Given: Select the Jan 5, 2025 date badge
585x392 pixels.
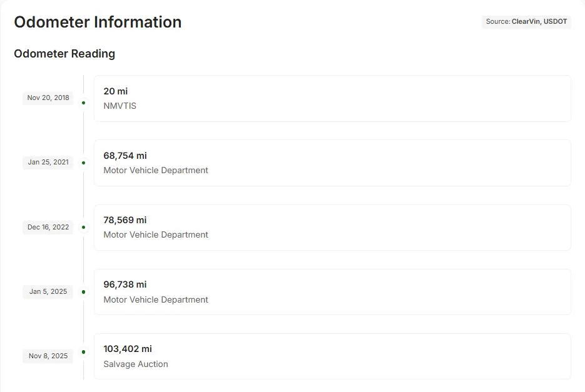Looking at the screenshot, I should tap(48, 292).
